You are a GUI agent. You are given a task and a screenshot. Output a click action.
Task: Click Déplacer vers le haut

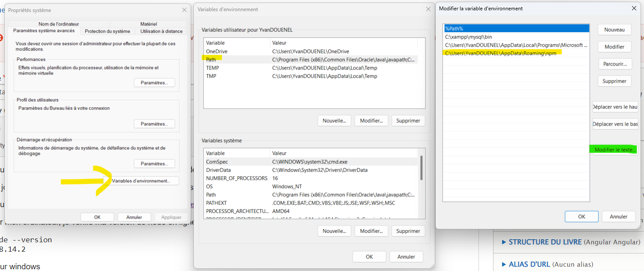615,107
